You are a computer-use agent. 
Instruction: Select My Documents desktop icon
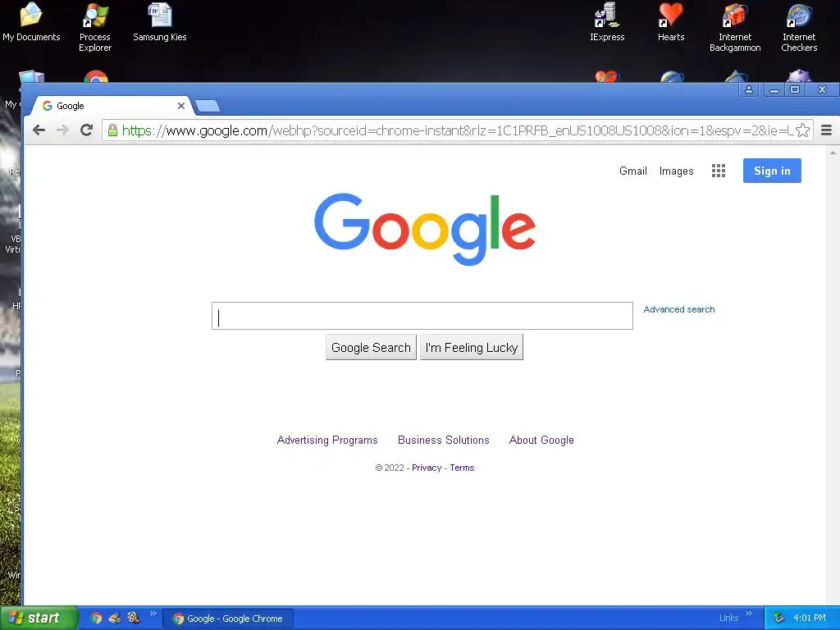point(31,22)
